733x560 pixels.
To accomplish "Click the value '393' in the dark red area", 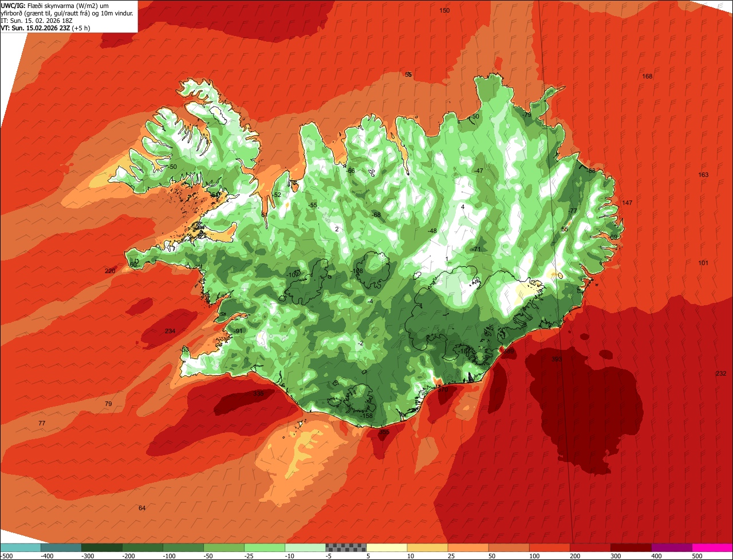I will [557, 359].
